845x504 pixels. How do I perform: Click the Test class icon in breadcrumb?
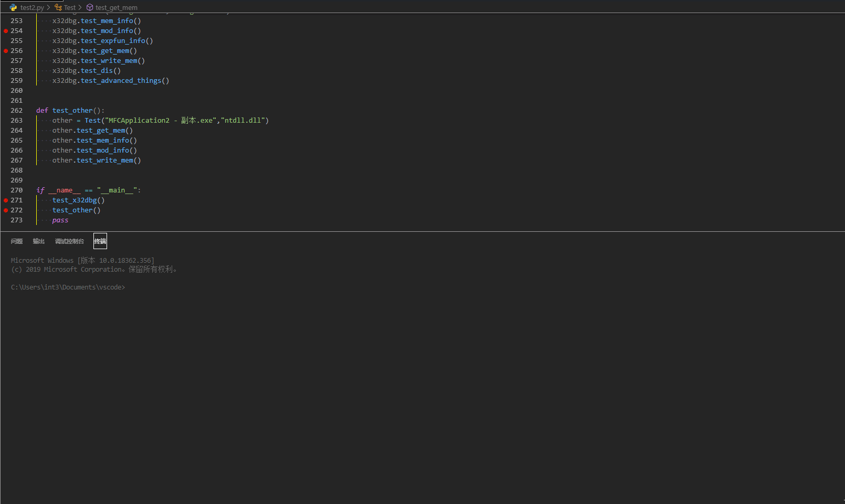[58, 7]
